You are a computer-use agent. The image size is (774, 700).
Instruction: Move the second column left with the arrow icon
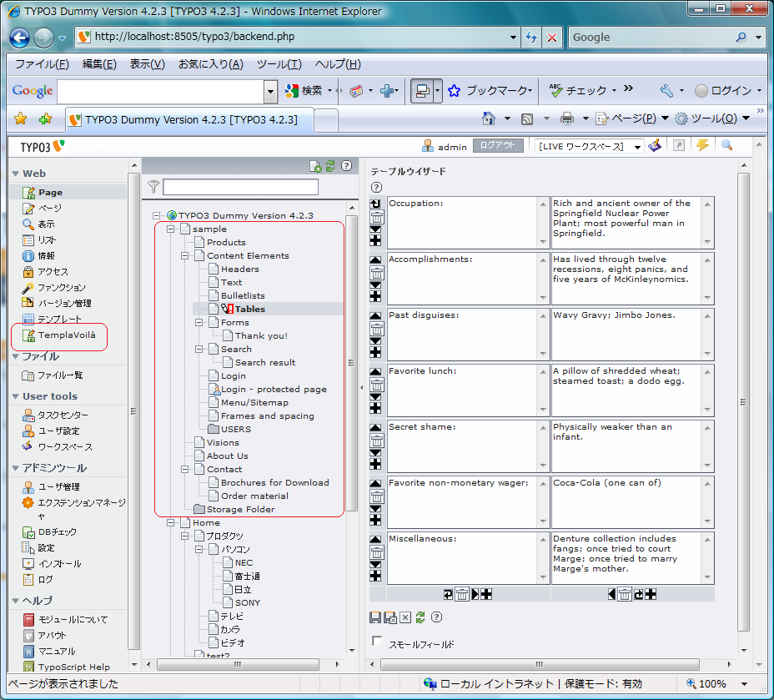611,594
